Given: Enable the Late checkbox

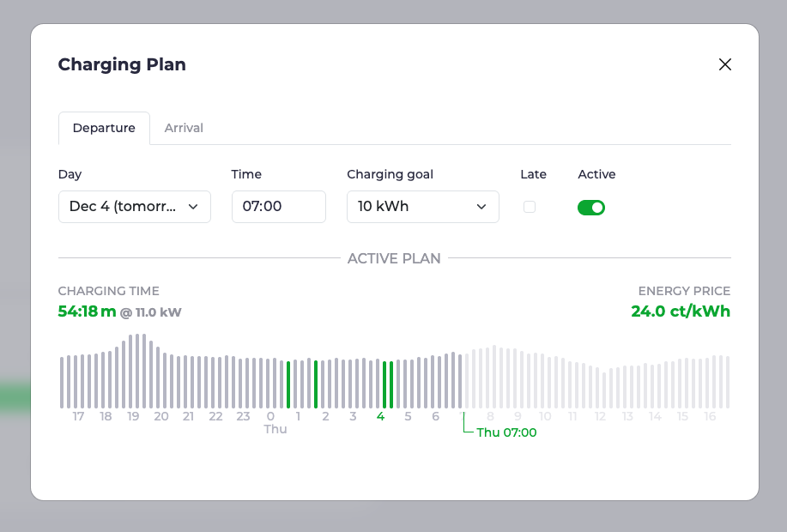Looking at the screenshot, I should click(530, 207).
